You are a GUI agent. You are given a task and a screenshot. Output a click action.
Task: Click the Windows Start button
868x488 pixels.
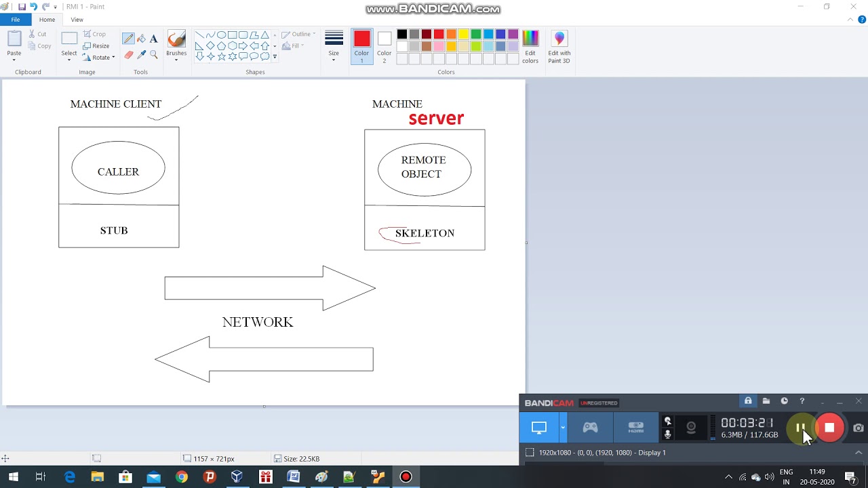[x=13, y=477]
